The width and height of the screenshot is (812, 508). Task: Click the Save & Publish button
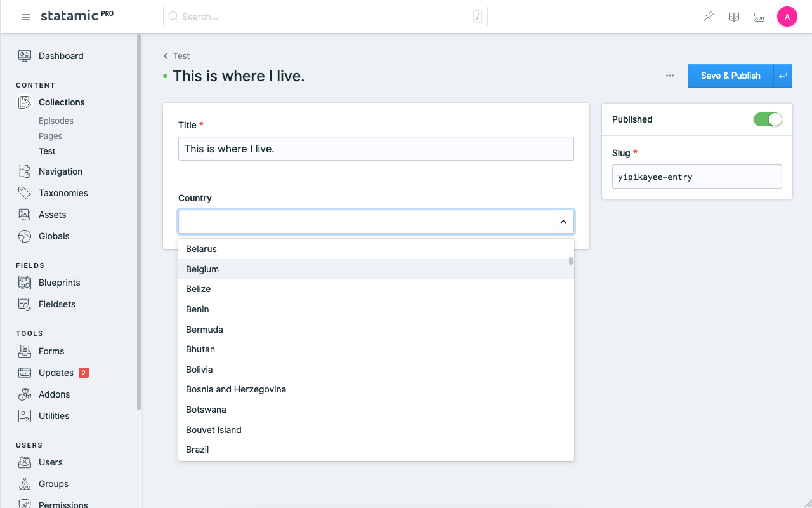tap(730, 76)
